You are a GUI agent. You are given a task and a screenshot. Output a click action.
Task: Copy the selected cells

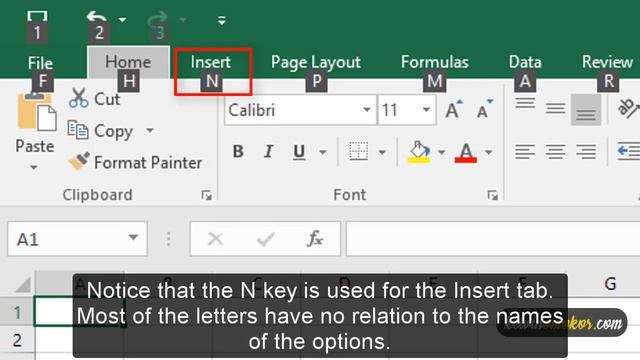tap(100, 131)
